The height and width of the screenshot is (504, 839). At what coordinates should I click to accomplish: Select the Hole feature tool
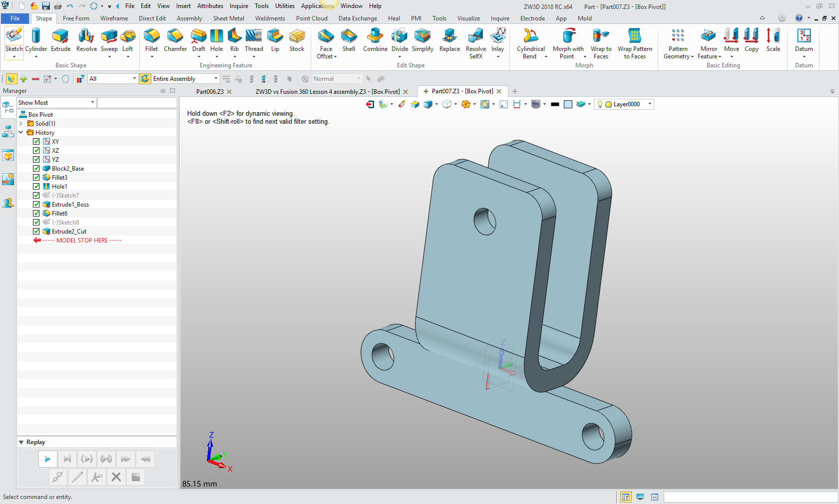[216, 40]
